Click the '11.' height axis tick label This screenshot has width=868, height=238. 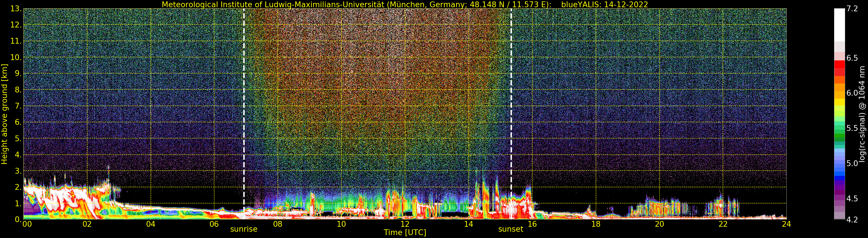[x=16, y=41]
